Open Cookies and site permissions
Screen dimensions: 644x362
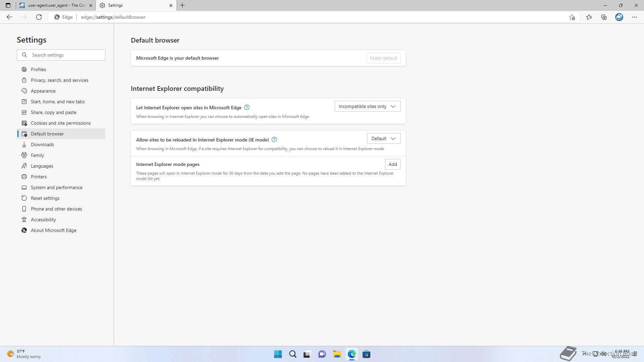(61, 123)
